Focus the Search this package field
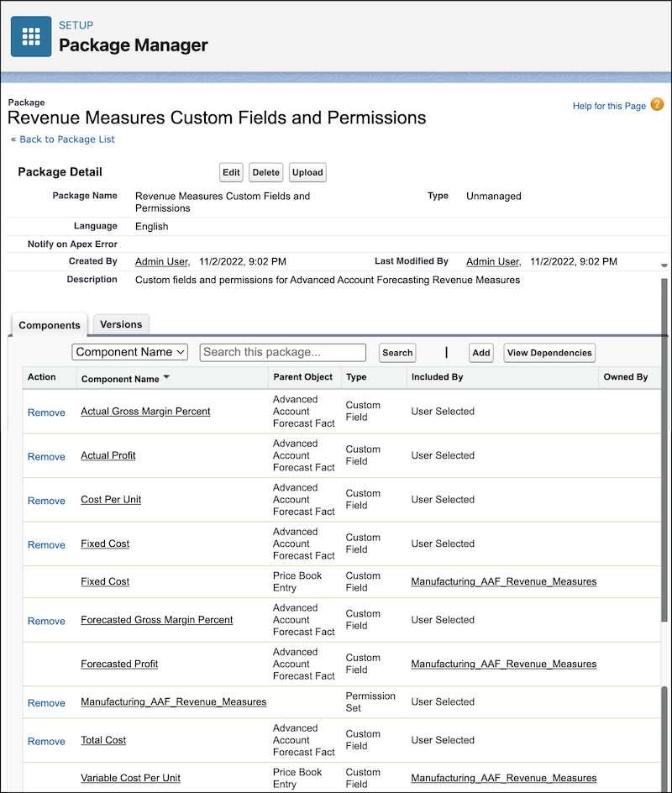The width and height of the screenshot is (672, 793). [x=282, y=353]
